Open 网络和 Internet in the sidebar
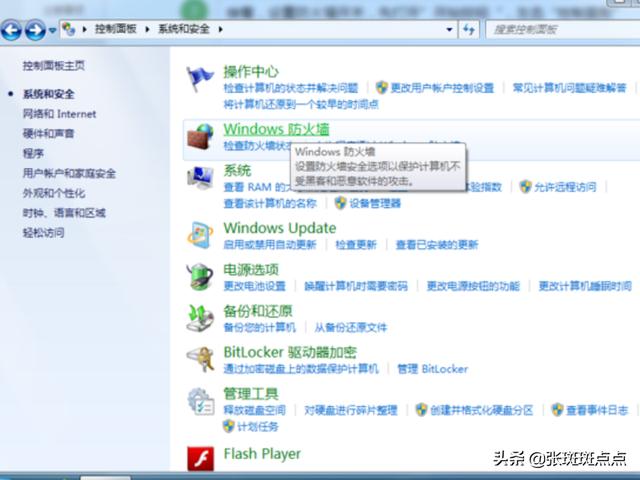640x480 pixels. (59, 114)
